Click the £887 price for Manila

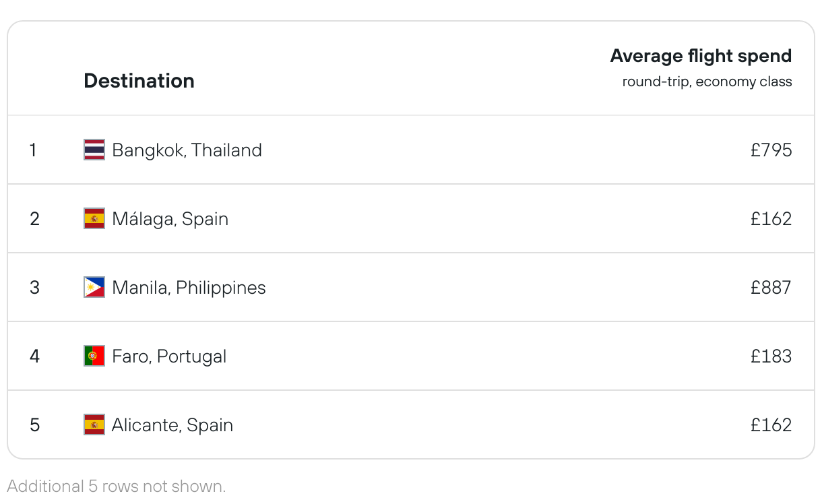tap(771, 287)
